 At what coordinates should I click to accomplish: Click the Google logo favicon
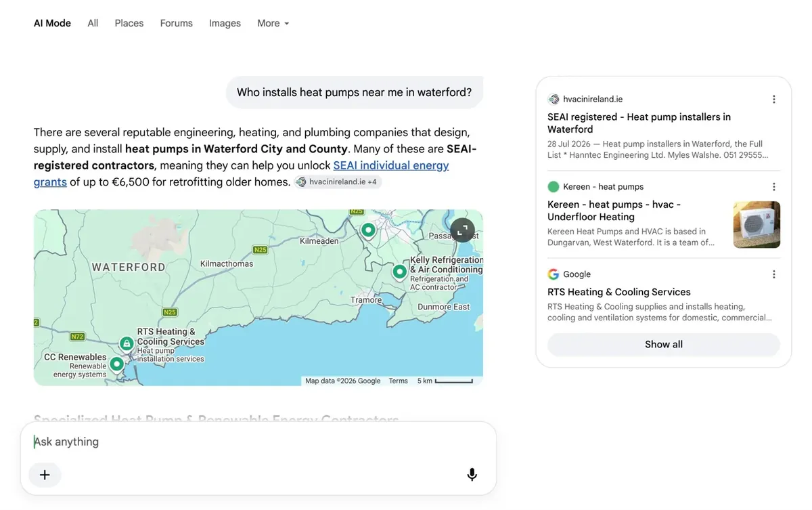pyautogui.click(x=554, y=274)
